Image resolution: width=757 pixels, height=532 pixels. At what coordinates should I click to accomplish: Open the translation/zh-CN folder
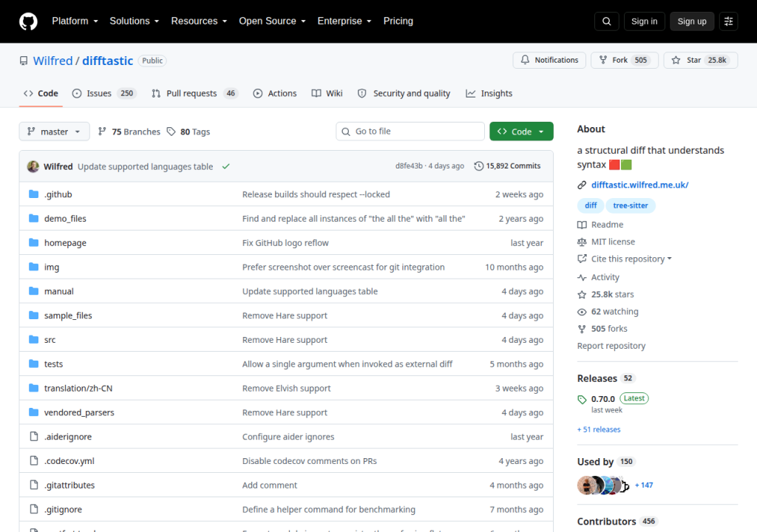78,388
